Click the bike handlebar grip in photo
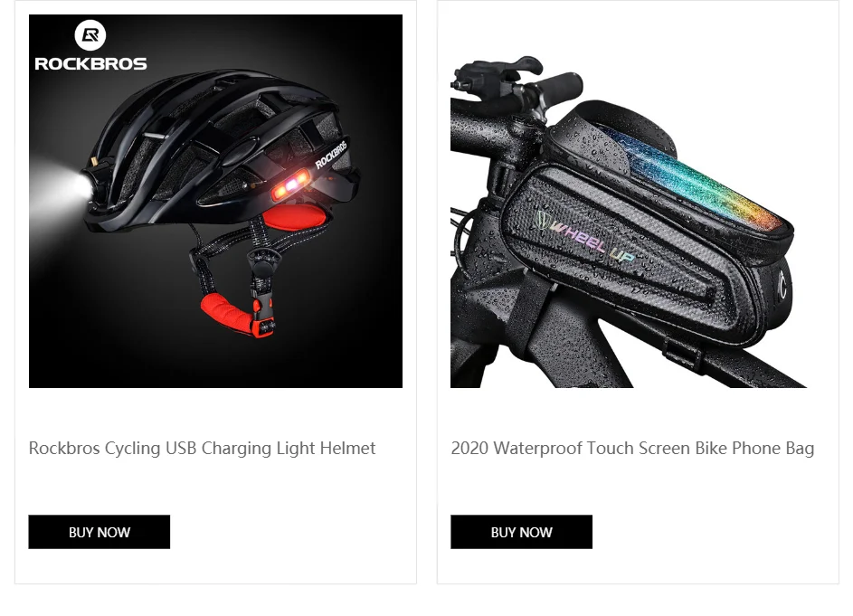The image size is (853, 616). coord(557,86)
